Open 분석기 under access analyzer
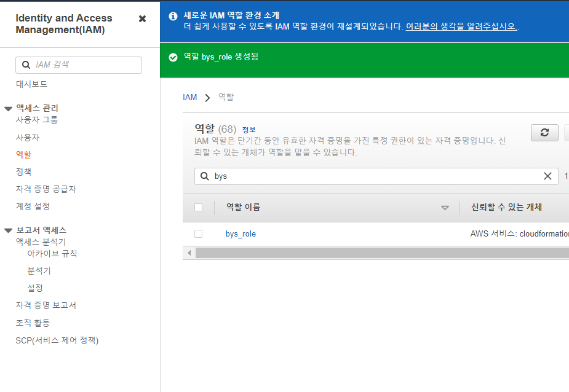The image size is (569, 392). pyautogui.click(x=39, y=271)
